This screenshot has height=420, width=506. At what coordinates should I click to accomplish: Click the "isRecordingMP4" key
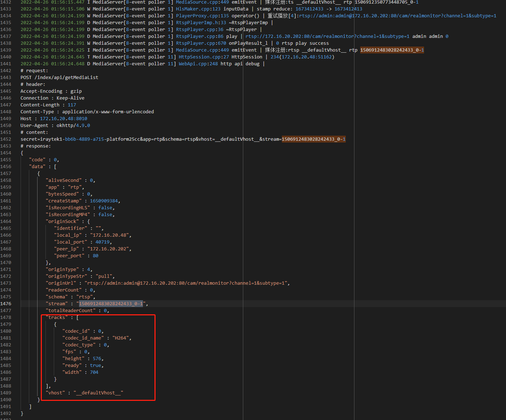(68, 215)
